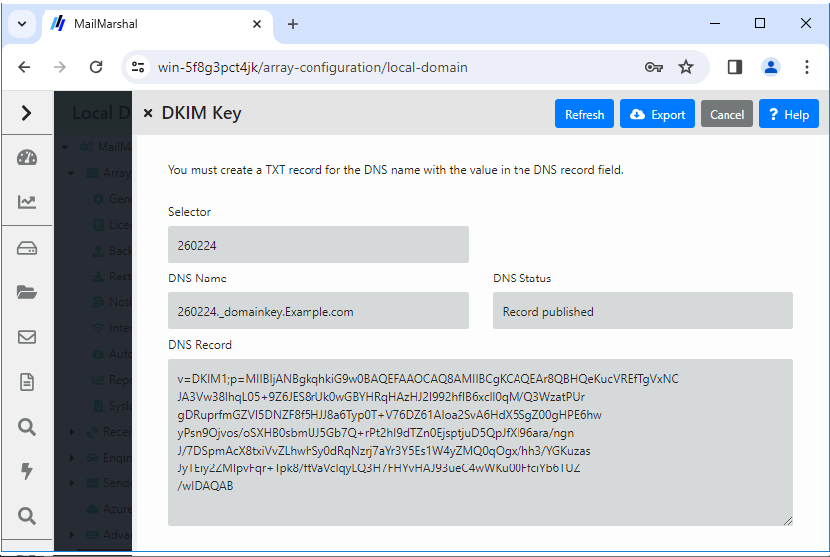Viewport: 830px width, 557px height.
Task: Click the address bar URL
Action: click(x=312, y=67)
